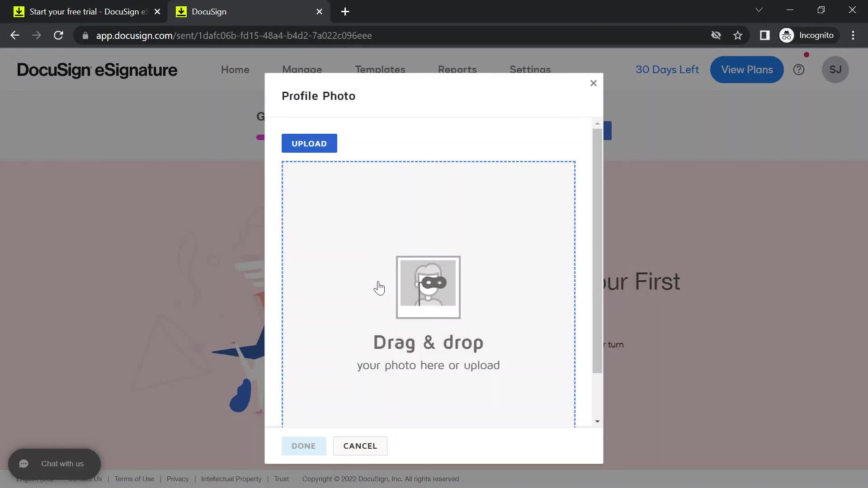
Task: Click the Bookmark/Favorites star icon
Action: pyautogui.click(x=739, y=35)
